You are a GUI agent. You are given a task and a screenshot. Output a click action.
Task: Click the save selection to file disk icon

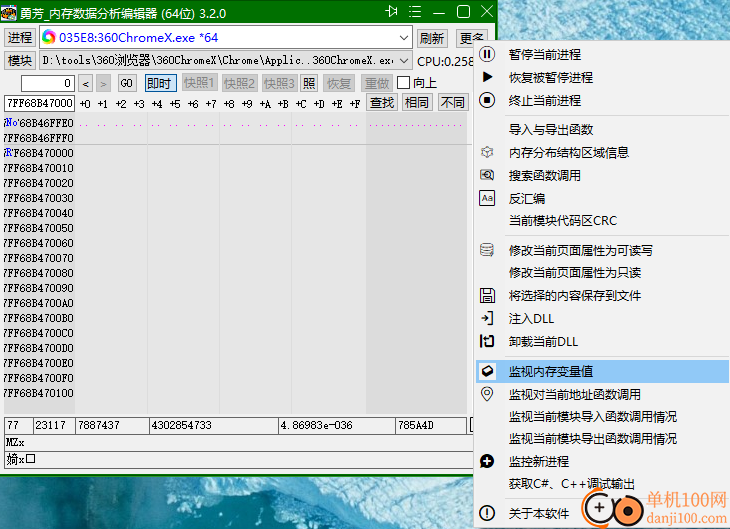coord(487,295)
